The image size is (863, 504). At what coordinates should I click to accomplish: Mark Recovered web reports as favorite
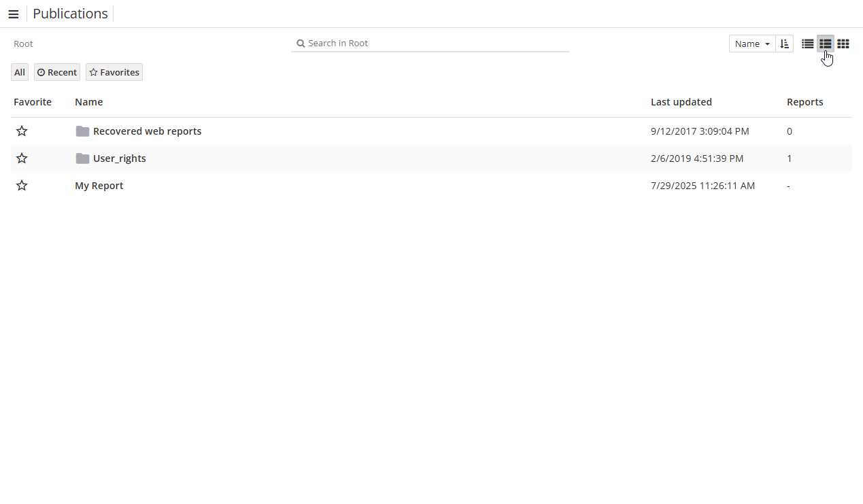pyautogui.click(x=22, y=131)
